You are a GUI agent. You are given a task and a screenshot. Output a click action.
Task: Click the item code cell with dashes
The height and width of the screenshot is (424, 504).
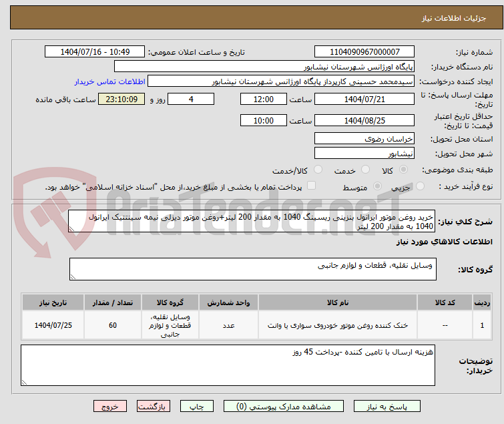click(445, 325)
